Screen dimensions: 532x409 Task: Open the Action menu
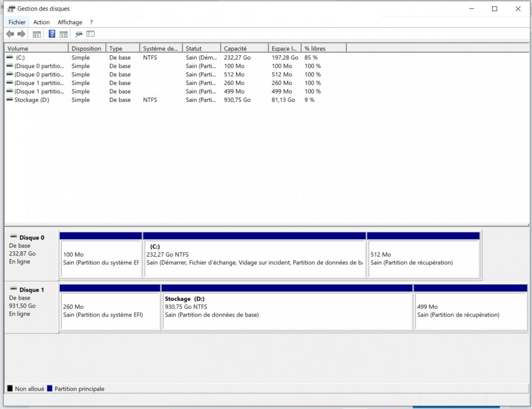tap(41, 22)
